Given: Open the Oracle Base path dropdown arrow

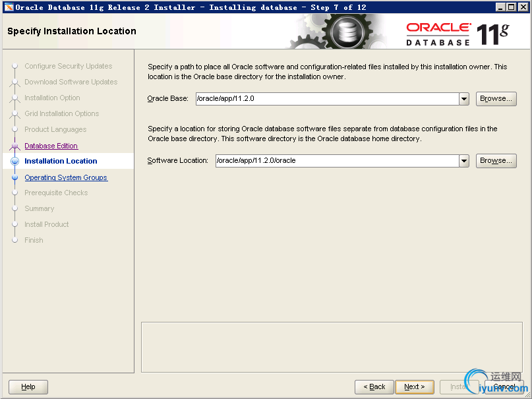Looking at the screenshot, I should point(464,99).
